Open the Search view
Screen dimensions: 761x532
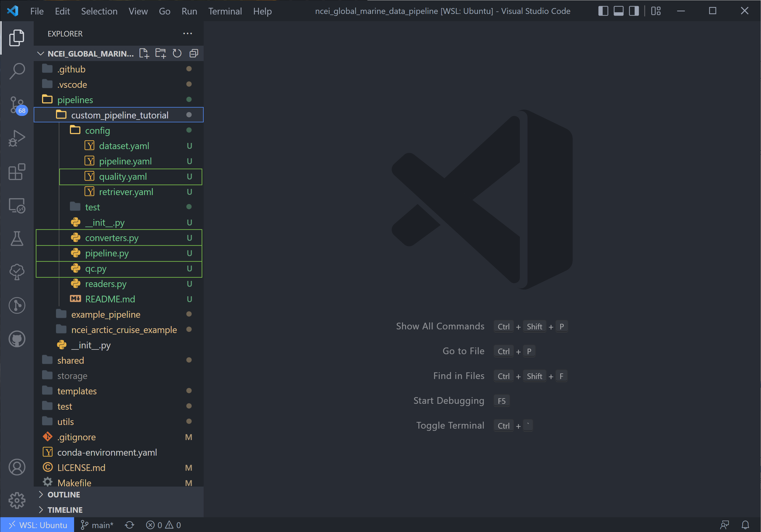point(17,71)
